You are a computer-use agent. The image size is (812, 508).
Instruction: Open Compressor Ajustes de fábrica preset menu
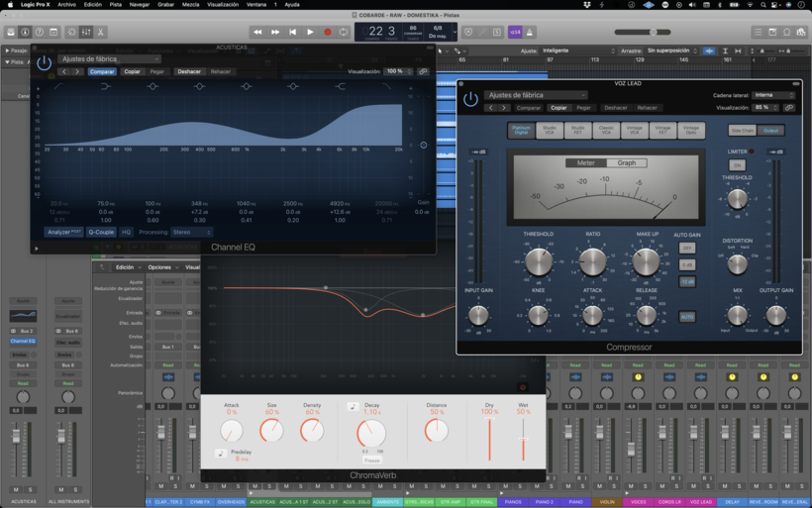pyautogui.click(x=536, y=95)
